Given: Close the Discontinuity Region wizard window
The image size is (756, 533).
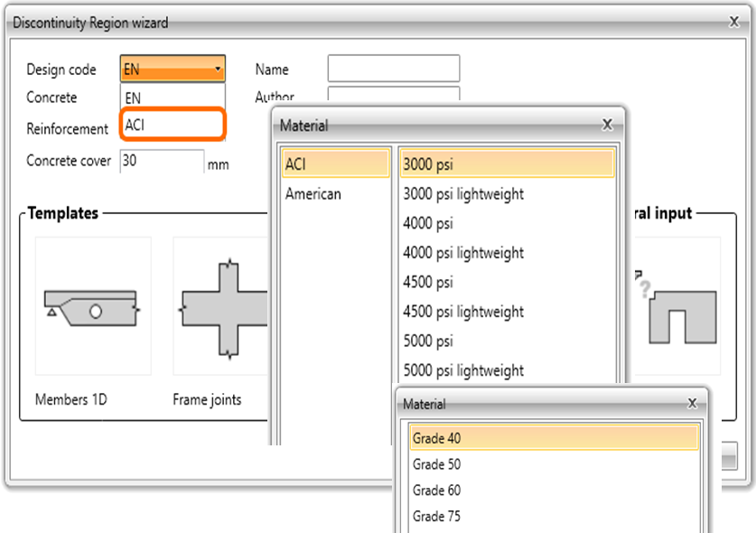Looking at the screenshot, I should click(x=733, y=22).
